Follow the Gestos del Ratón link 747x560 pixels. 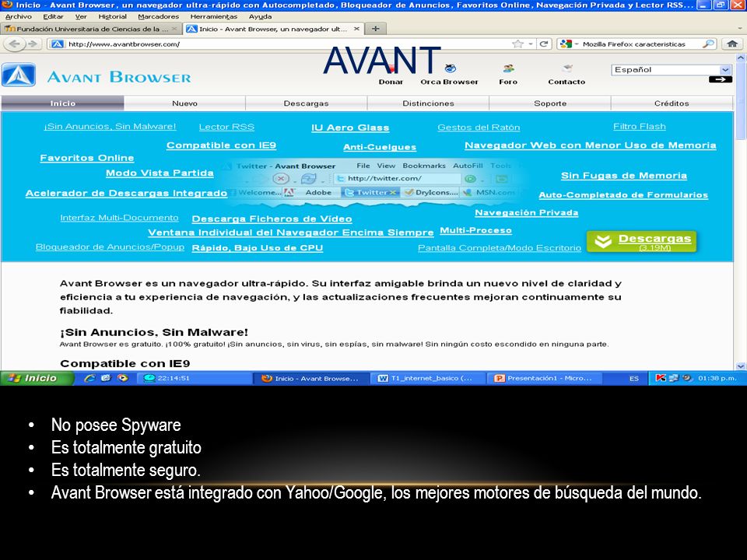pos(479,128)
